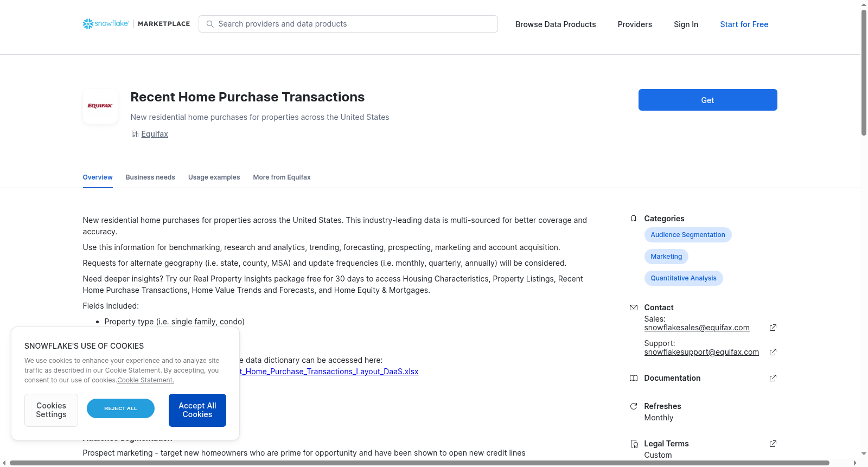
Task: Email snowflakesales@equifax.com link
Action: click(697, 328)
